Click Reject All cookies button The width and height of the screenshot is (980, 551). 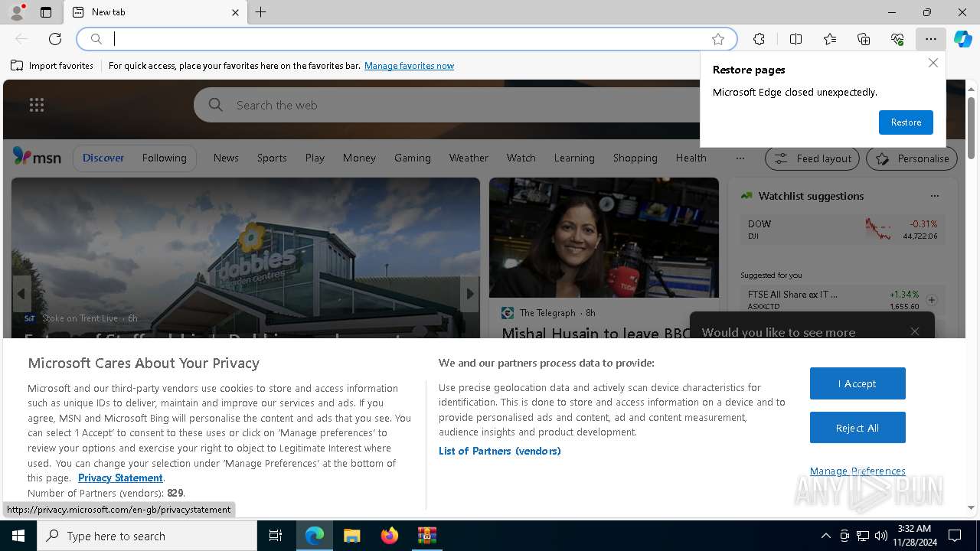click(x=857, y=428)
